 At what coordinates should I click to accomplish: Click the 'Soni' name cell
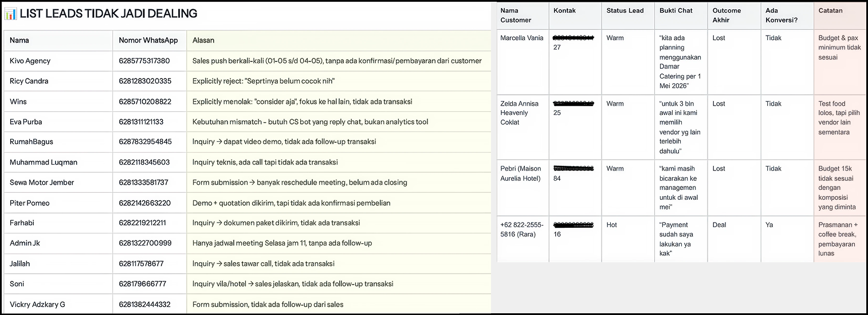[58, 284]
